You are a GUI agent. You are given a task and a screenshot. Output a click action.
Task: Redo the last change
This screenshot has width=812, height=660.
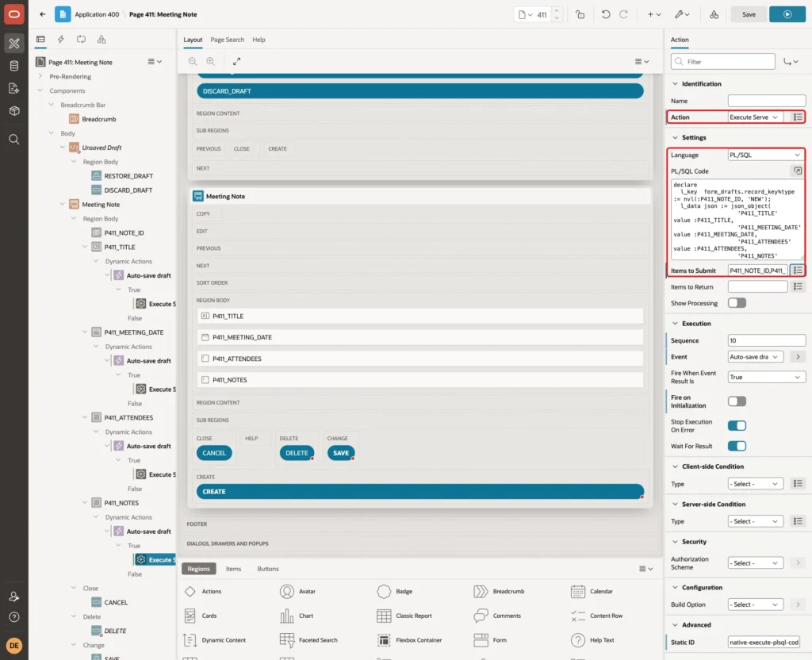click(623, 14)
